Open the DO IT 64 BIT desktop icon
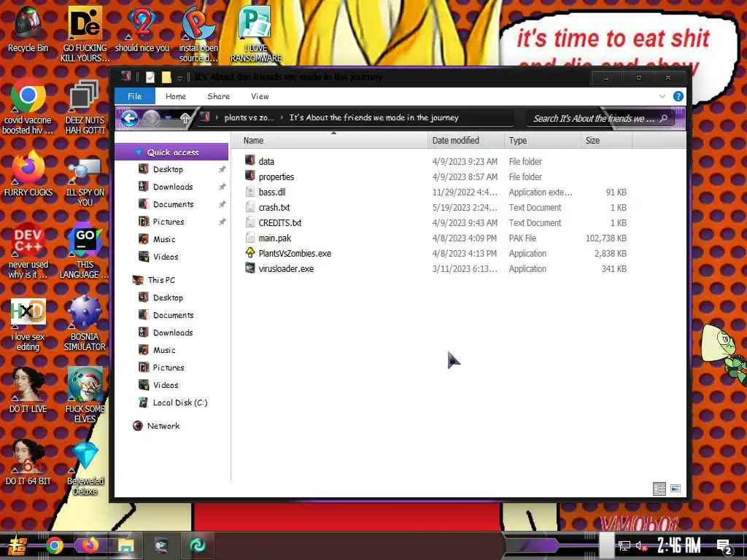 point(28,462)
